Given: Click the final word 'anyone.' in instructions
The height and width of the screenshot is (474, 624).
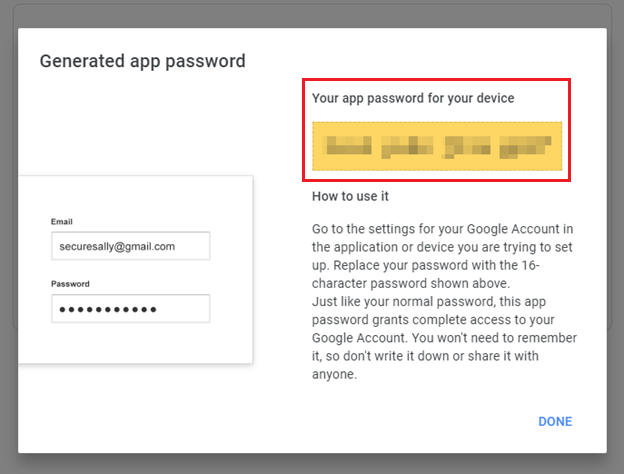Looking at the screenshot, I should point(334,376).
